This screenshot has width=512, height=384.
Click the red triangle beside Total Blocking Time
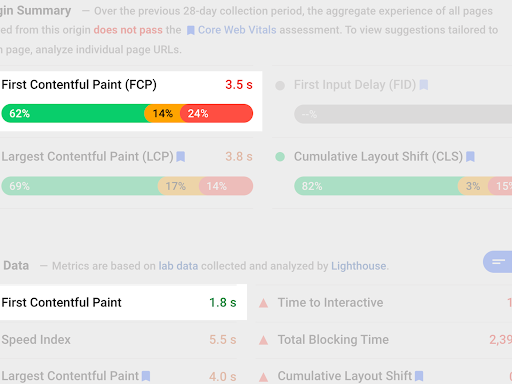(x=263, y=340)
